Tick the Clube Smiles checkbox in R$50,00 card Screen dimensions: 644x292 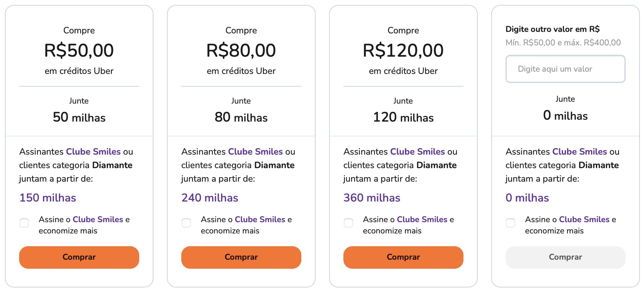(x=24, y=223)
